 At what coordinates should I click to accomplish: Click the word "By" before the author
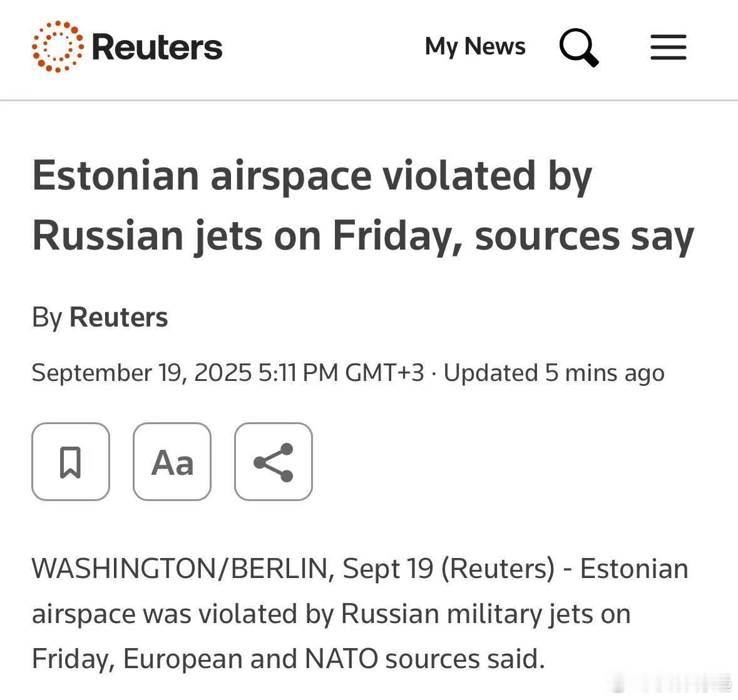[x=47, y=318]
